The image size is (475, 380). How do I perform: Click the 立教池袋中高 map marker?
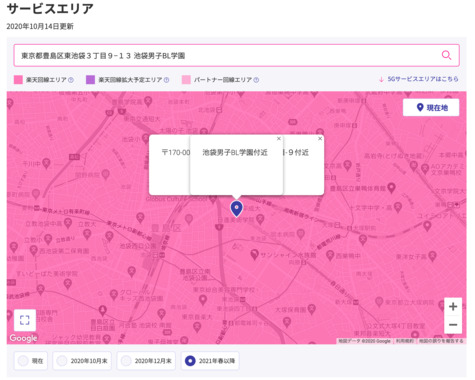coord(68,223)
